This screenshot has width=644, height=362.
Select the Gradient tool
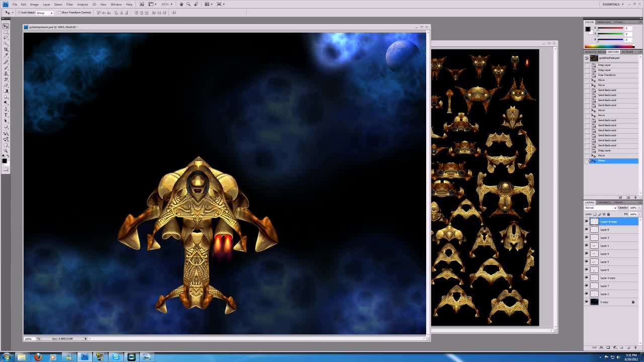(6, 90)
